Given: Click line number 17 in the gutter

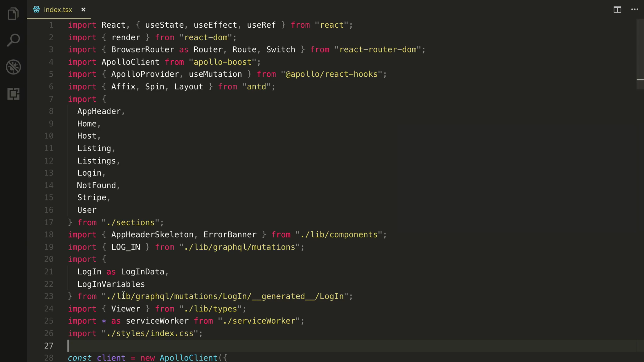Looking at the screenshot, I should (x=49, y=222).
